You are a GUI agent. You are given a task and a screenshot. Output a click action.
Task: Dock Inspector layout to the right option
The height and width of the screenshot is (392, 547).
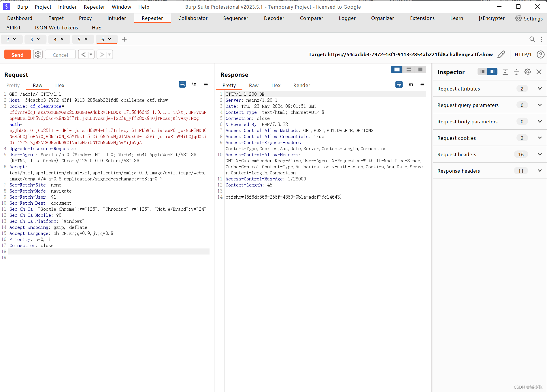[x=493, y=71]
